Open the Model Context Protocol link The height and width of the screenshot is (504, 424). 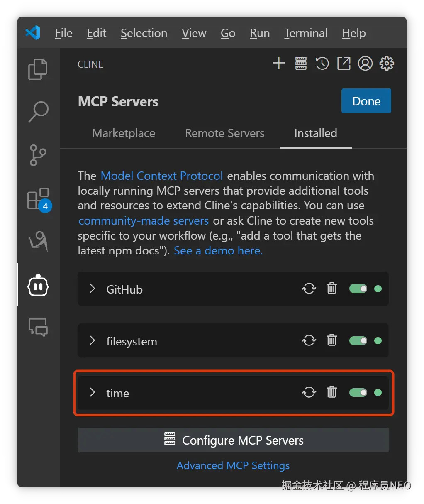(162, 176)
